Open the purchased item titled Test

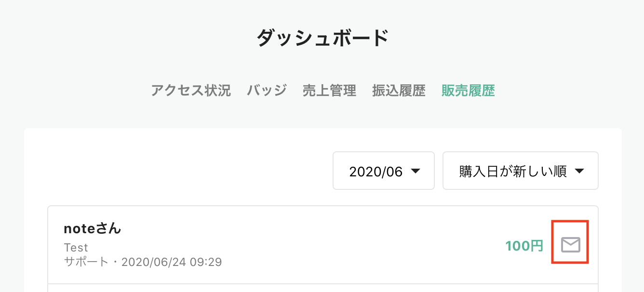point(76,247)
